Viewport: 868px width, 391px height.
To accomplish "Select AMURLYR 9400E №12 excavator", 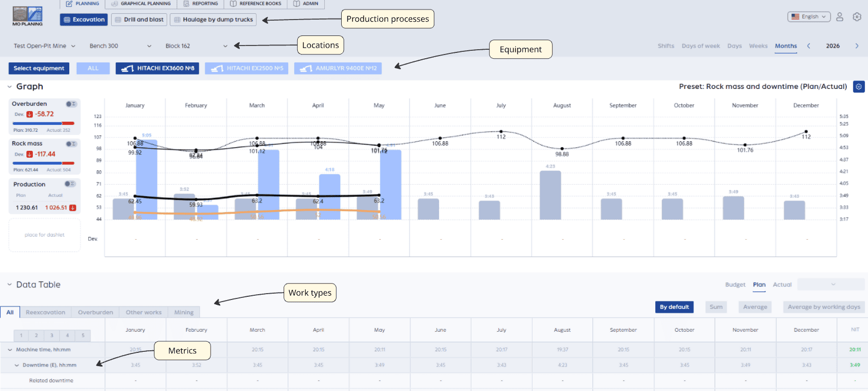I will click(x=338, y=68).
